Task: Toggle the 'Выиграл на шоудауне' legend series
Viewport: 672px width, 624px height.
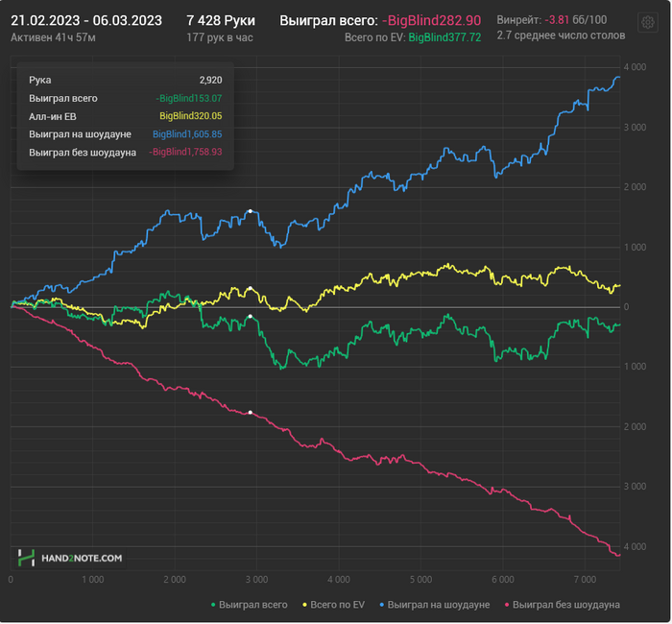Action: coord(435,605)
